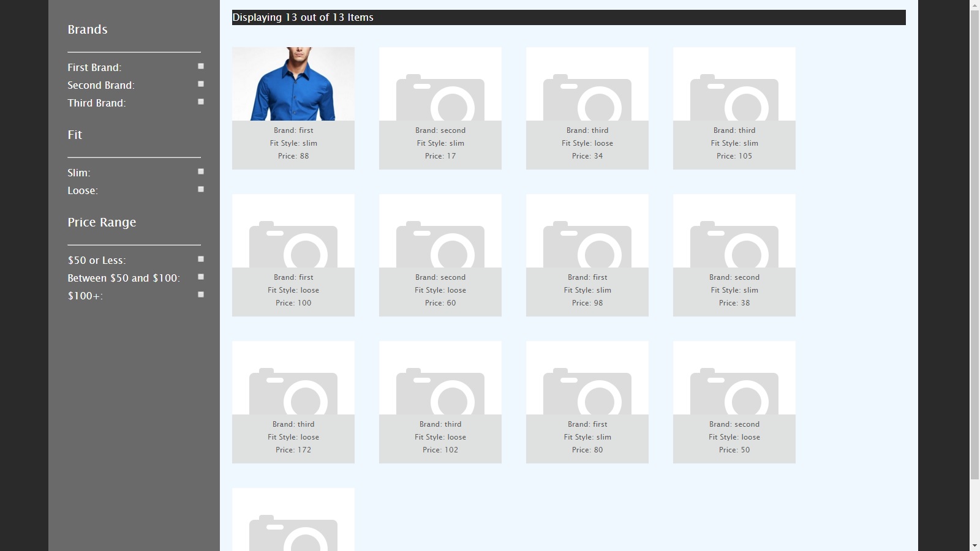Click the Second Brand label

[101, 85]
